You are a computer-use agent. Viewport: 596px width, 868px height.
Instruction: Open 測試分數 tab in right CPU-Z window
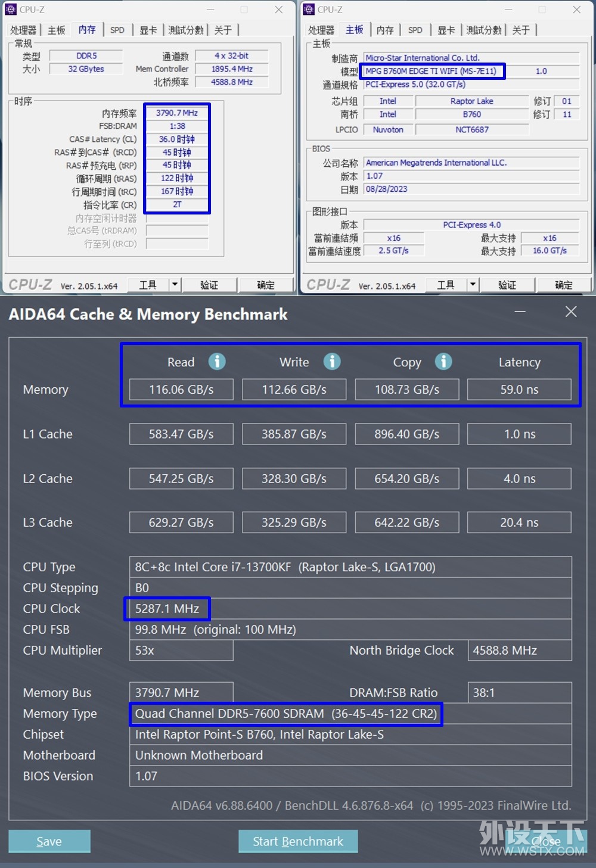(x=483, y=30)
